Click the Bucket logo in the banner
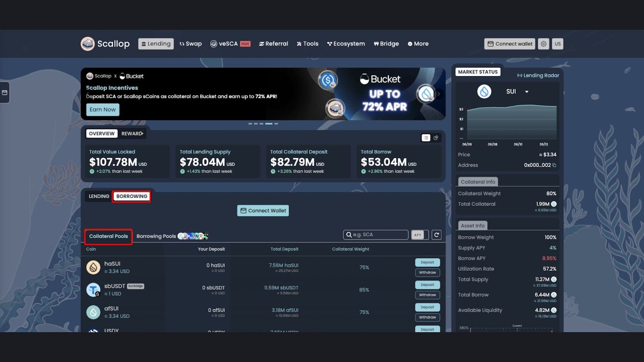Screen dimensions: 644x362 tap(380, 79)
